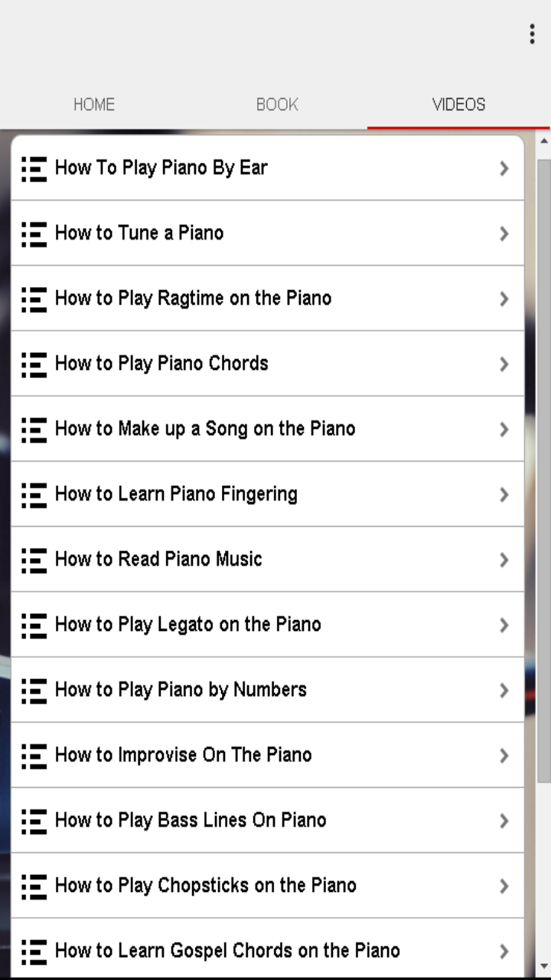Expand chevron for Play Chopsticks on the Piano
Viewport: 551px width, 980px height.
pos(504,886)
